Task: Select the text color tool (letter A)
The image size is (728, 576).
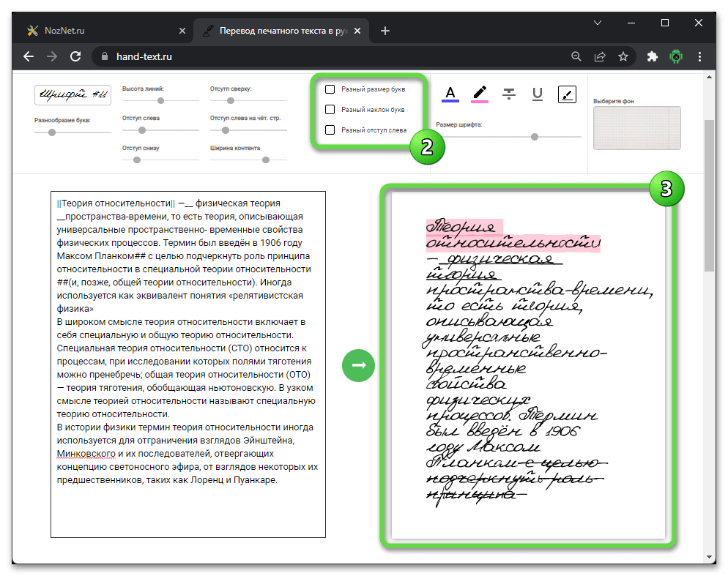Action: pos(450,93)
